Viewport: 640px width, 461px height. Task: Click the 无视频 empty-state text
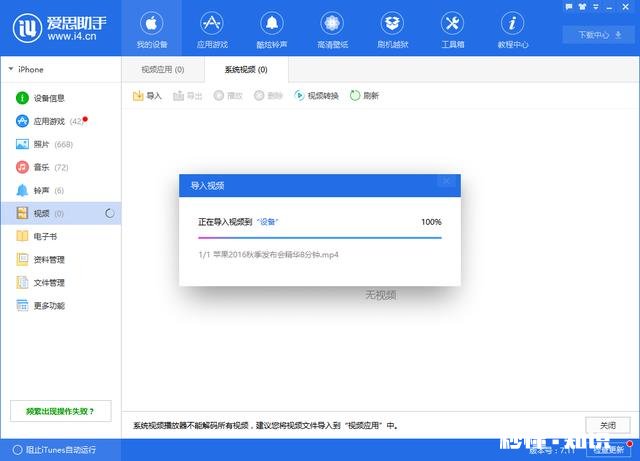pyautogui.click(x=381, y=295)
